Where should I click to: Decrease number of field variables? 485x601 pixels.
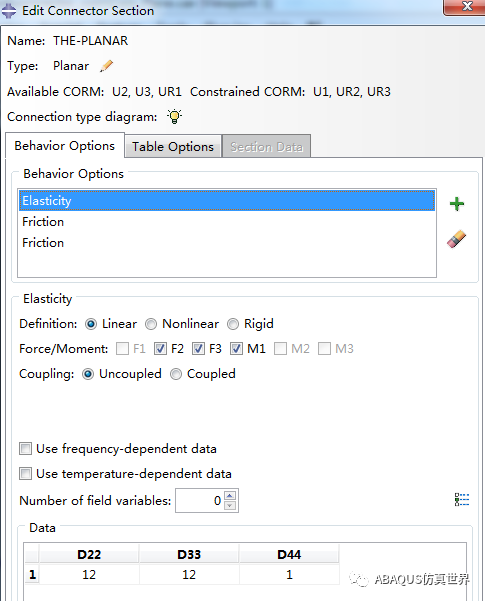pos(230,505)
